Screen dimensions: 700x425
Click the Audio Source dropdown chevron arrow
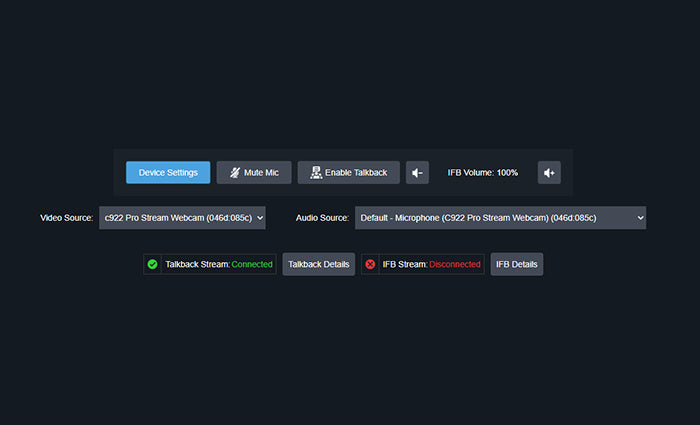(639, 217)
